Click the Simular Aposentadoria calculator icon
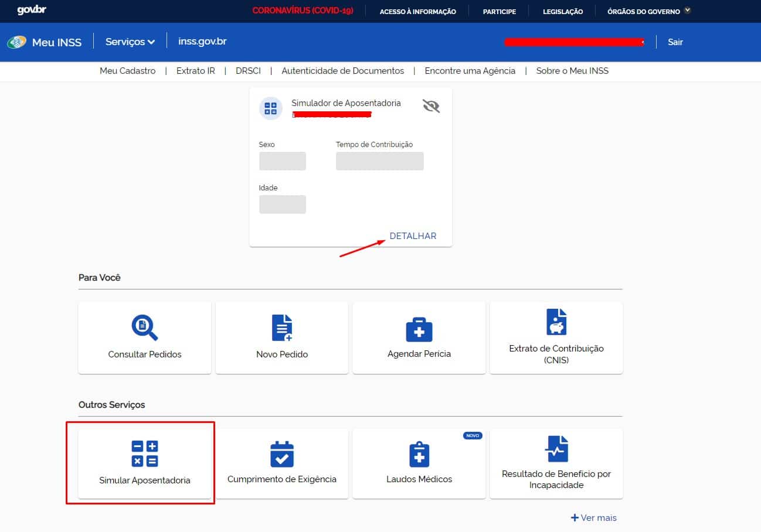 [x=145, y=454]
